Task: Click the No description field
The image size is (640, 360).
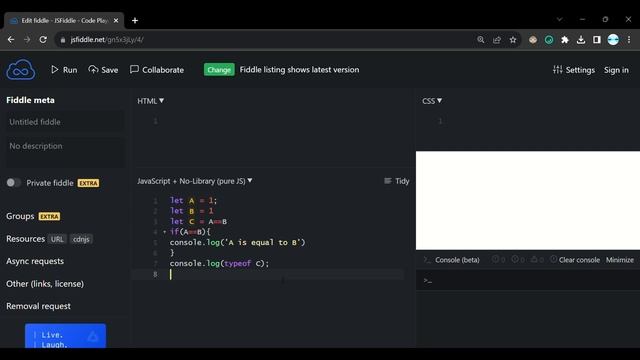Action: tap(64, 151)
